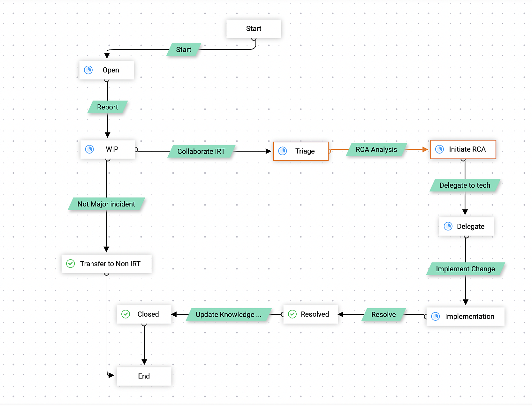Click the in-progress status icon on the Open node
532x406 pixels.
[x=88, y=70]
